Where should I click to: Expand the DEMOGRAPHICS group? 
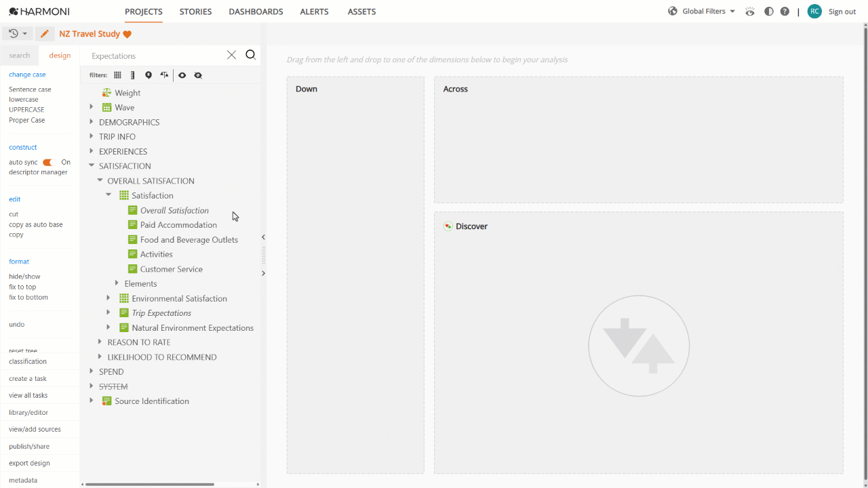[92, 122]
